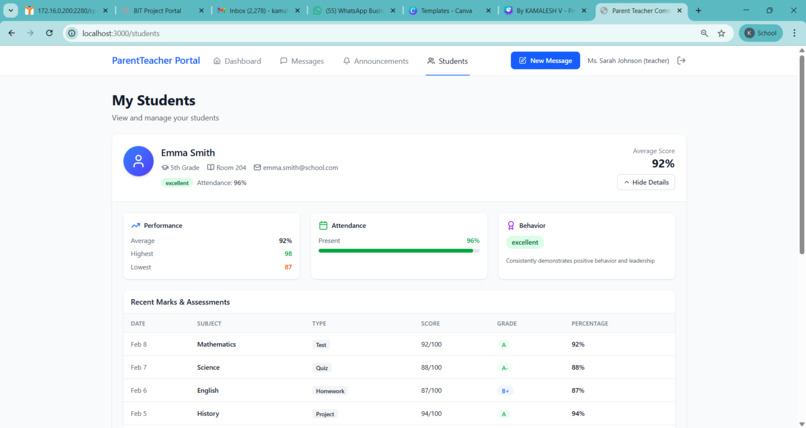This screenshot has width=806, height=428.
Task: Click the Highest score value 98
Action: point(288,254)
